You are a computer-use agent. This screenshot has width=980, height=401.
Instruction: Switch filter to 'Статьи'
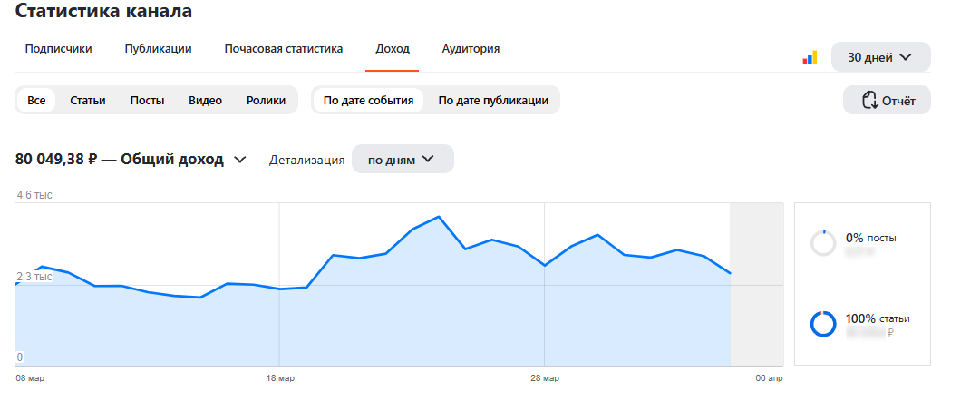coord(88,100)
